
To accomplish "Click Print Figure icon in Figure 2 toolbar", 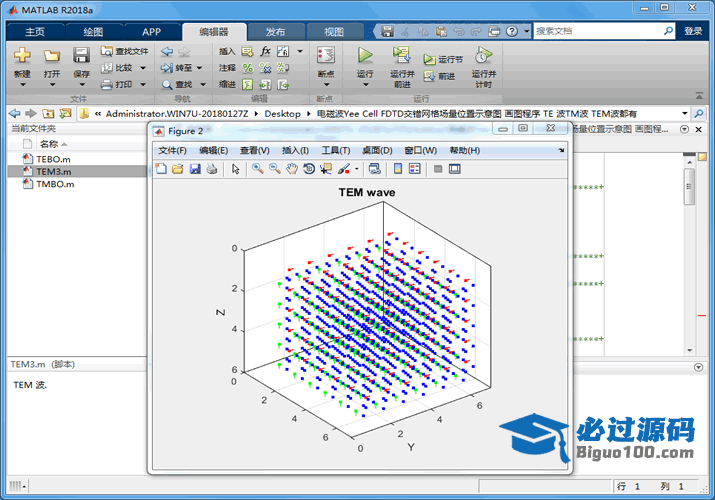I will coord(212,169).
